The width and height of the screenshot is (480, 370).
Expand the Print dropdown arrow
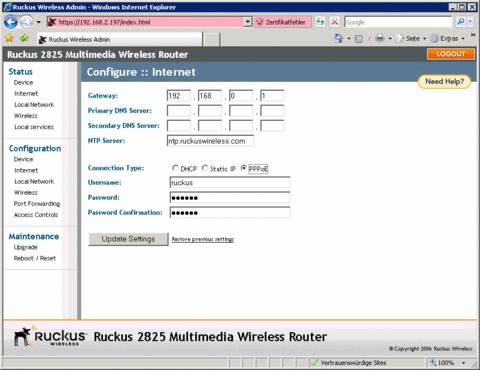point(390,39)
